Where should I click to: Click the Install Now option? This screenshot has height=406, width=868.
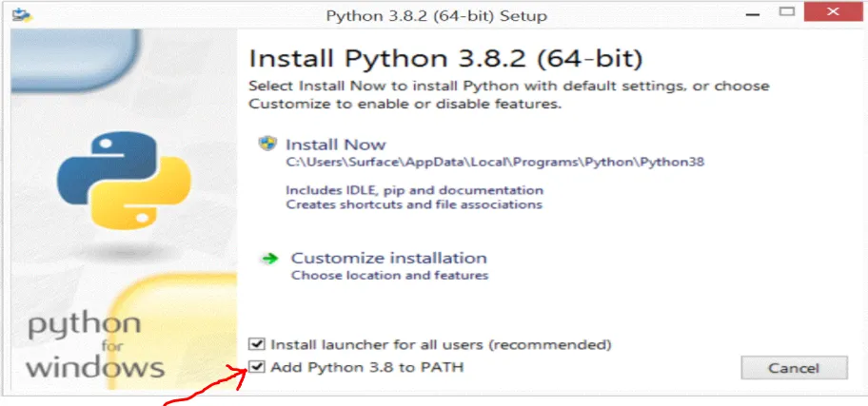point(335,145)
